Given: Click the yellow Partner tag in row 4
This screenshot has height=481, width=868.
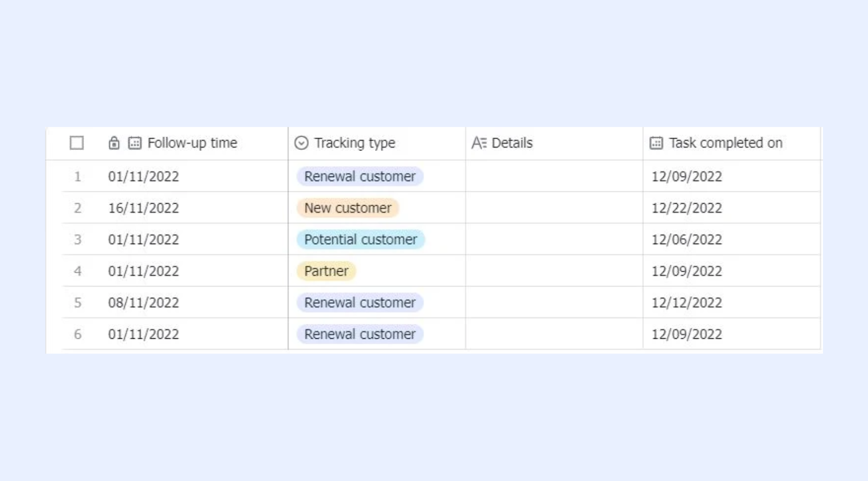Looking at the screenshot, I should point(326,271).
